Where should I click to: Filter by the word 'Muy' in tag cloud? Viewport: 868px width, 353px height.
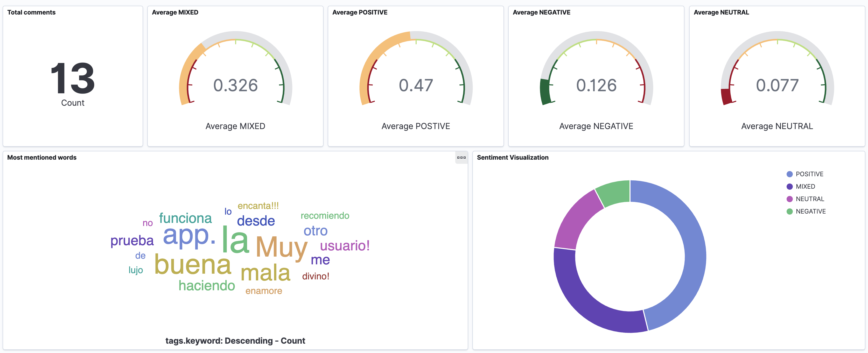coord(281,247)
